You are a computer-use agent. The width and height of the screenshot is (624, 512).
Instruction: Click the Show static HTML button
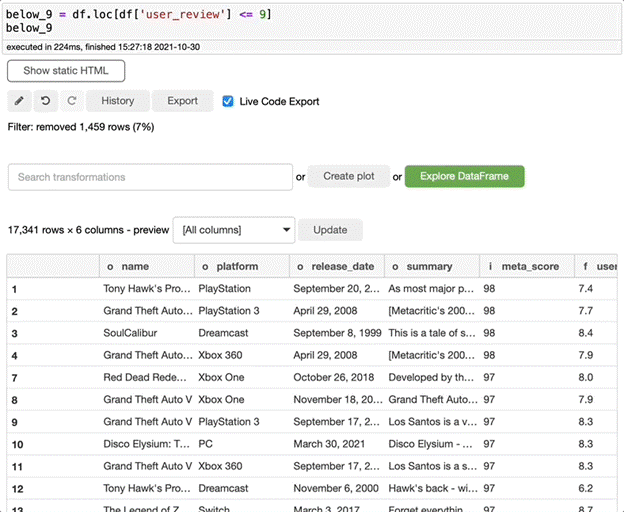pyautogui.click(x=66, y=71)
